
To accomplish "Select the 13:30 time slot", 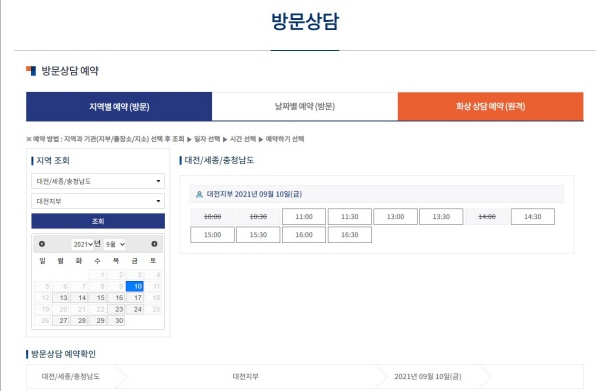I will [441, 217].
